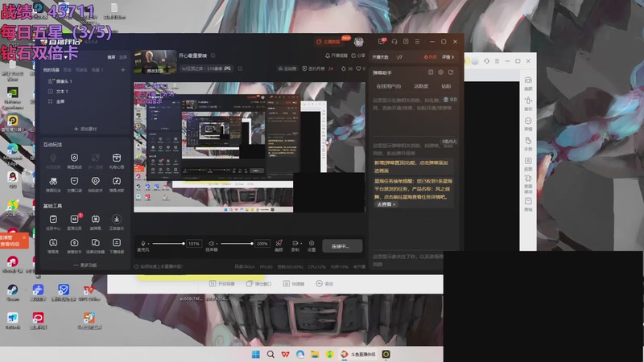644x362 pixels.
Task: Adjust microphone volume slider
Action: pyautogui.click(x=168, y=244)
